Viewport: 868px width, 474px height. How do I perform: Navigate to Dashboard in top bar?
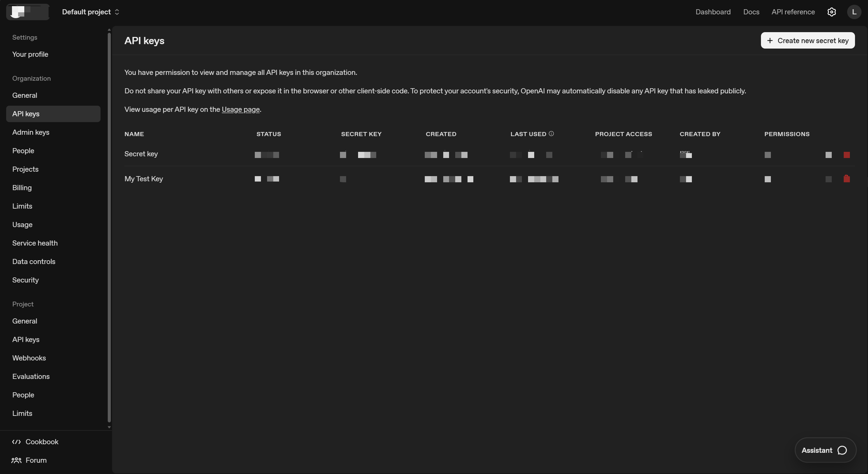tap(713, 12)
